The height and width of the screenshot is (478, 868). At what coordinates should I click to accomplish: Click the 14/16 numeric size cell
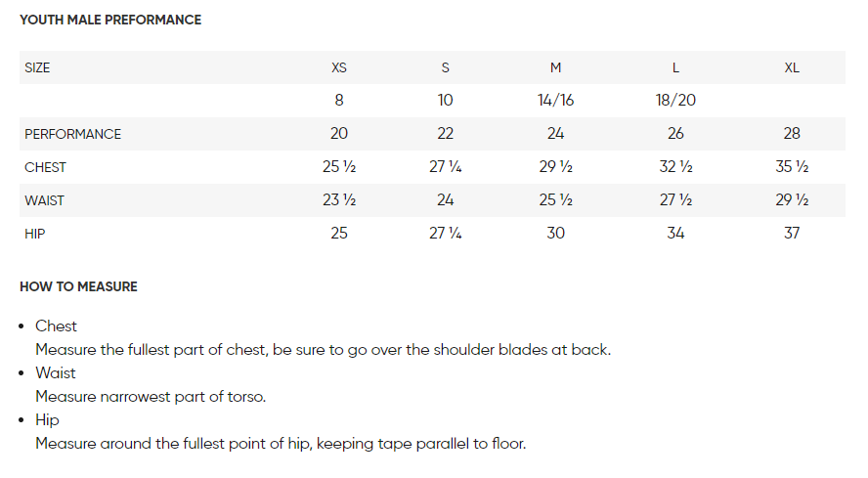click(555, 101)
